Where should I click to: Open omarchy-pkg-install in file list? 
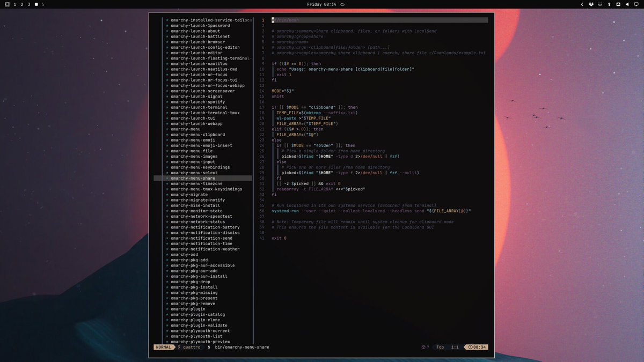[194, 287]
